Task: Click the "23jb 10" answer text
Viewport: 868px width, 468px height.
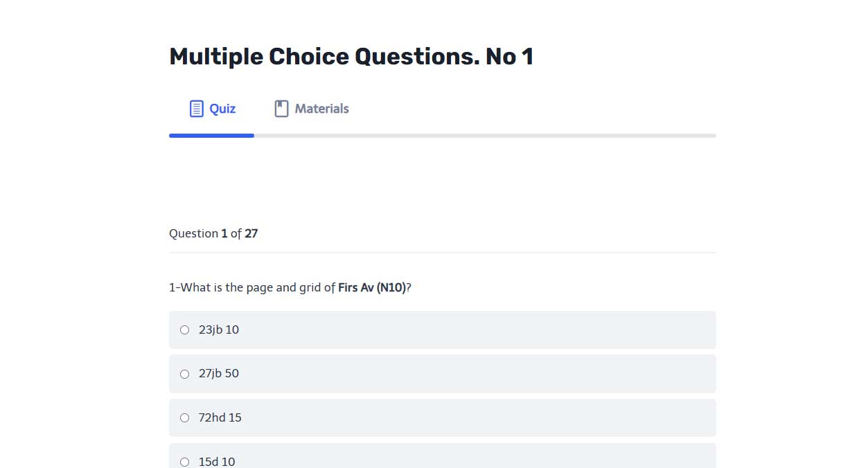Action: pos(218,330)
